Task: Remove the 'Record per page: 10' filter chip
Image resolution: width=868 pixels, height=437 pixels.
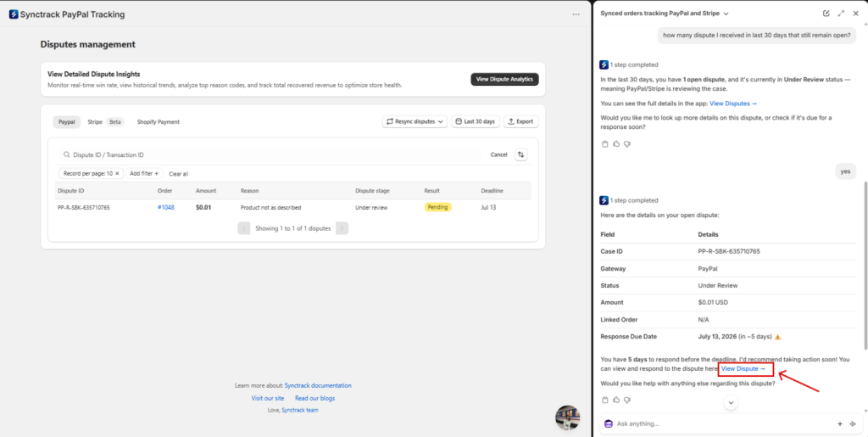Action: (117, 173)
